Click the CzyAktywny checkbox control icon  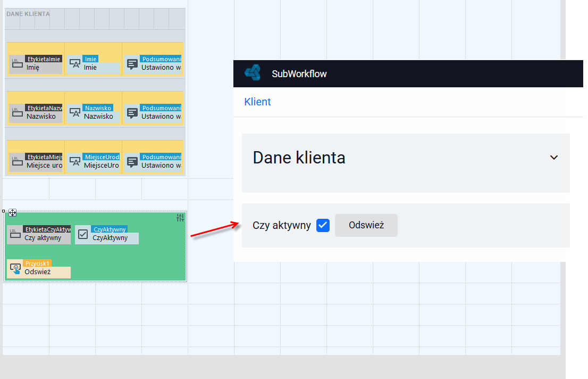coord(83,234)
